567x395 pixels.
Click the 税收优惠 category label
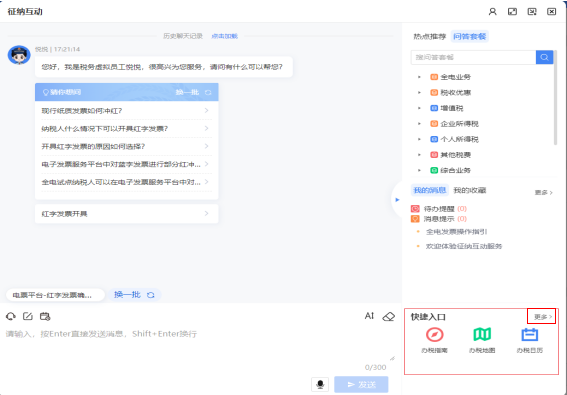(x=456, y=93)
